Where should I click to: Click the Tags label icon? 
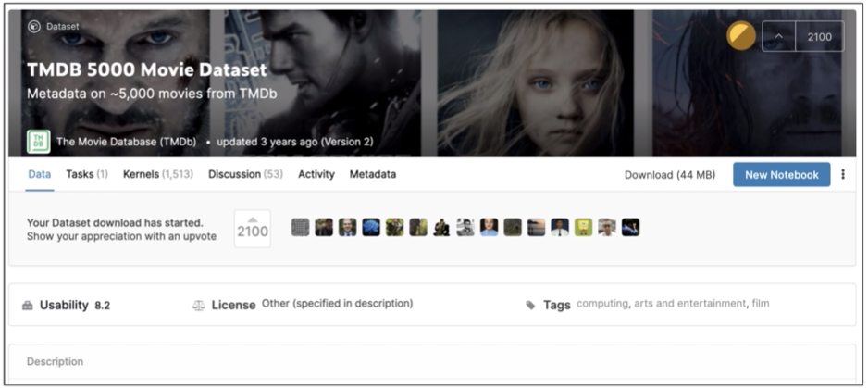tap(530, 306)
